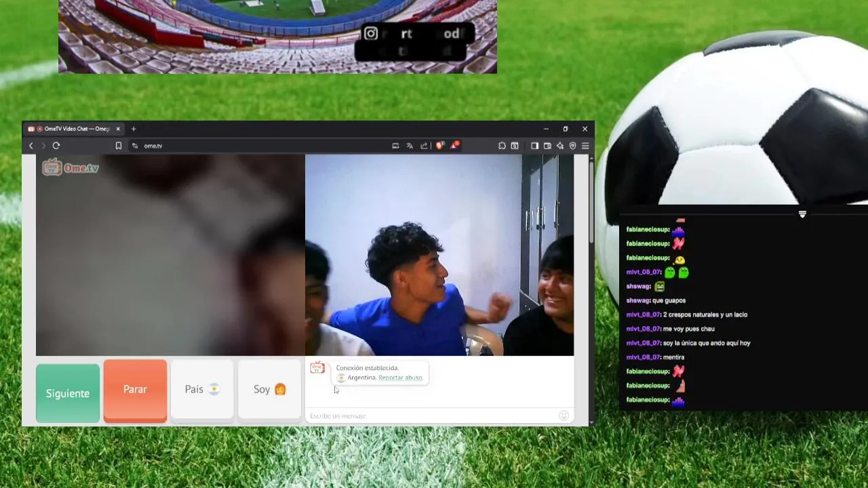
Task: Open the emoji smiley picker
Action: click(x=564, y=415)
